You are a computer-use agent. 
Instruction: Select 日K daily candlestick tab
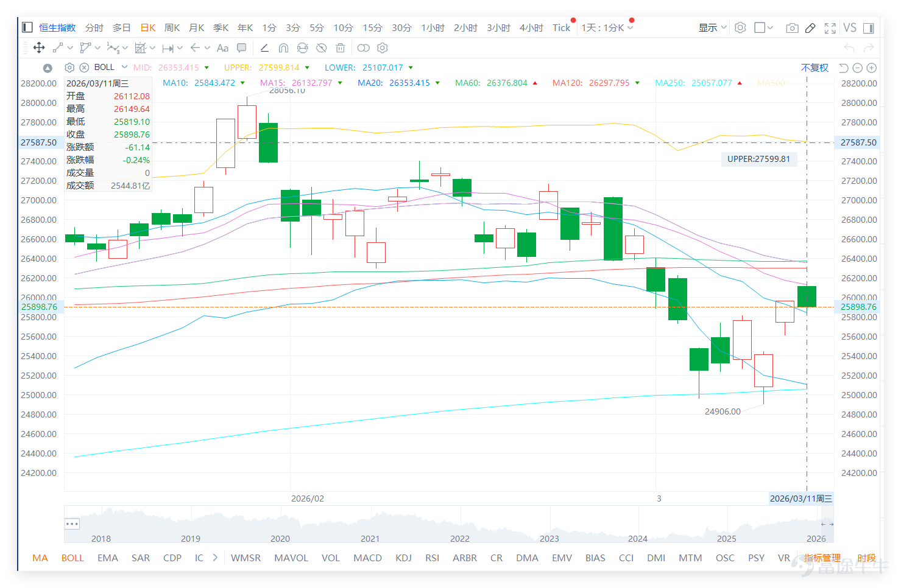pyautogui.click(x=148, y=27)
